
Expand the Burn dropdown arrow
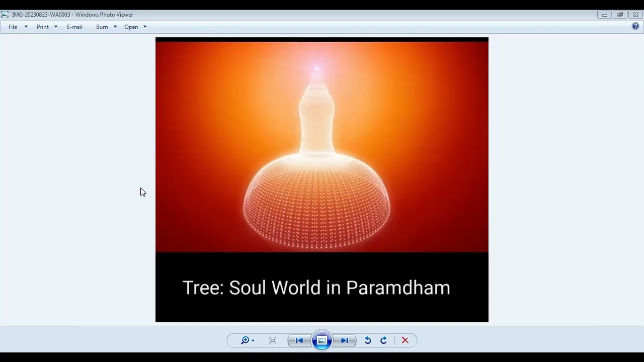(x=115, y=27)
